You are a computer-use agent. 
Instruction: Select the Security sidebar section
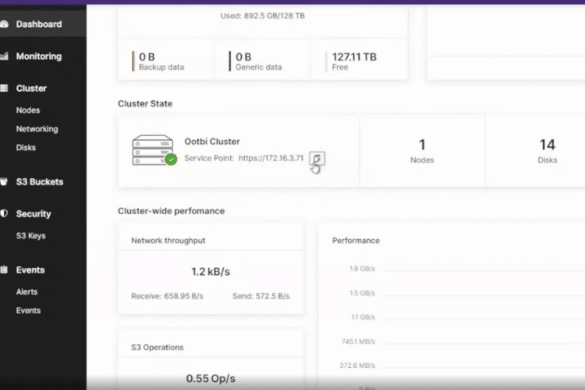33,214
